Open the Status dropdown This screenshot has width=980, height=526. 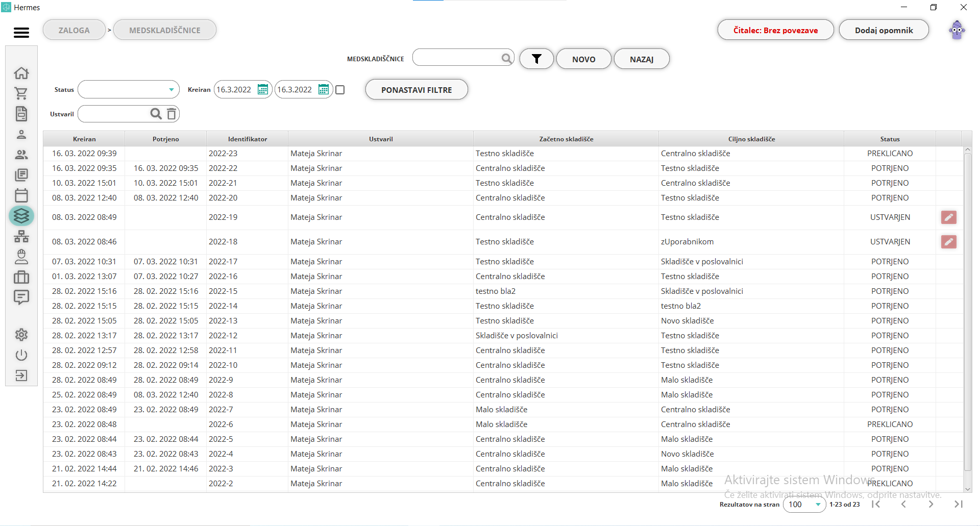coord(129,90)
